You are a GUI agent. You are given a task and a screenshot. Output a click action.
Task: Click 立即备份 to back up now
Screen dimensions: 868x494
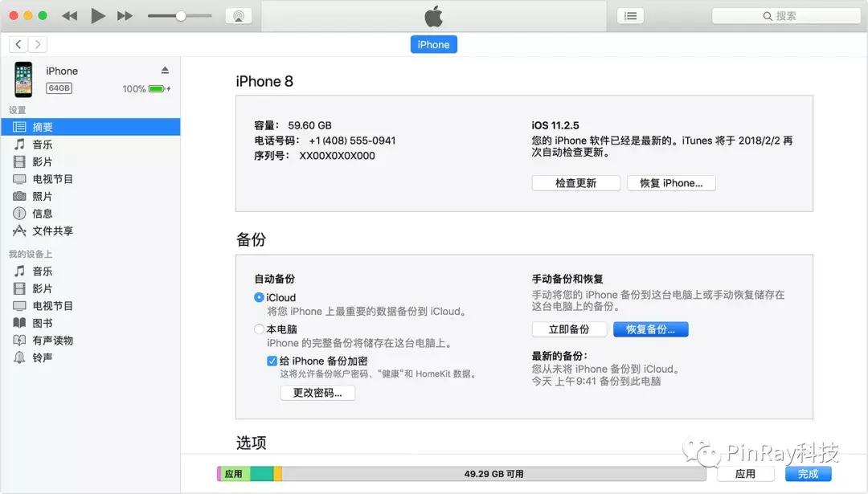click(569, 329)
